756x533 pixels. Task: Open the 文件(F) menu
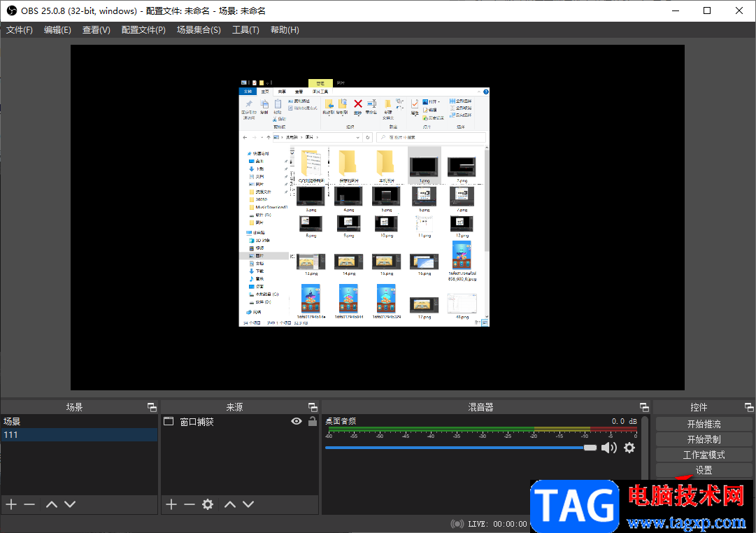click(20, 30)
